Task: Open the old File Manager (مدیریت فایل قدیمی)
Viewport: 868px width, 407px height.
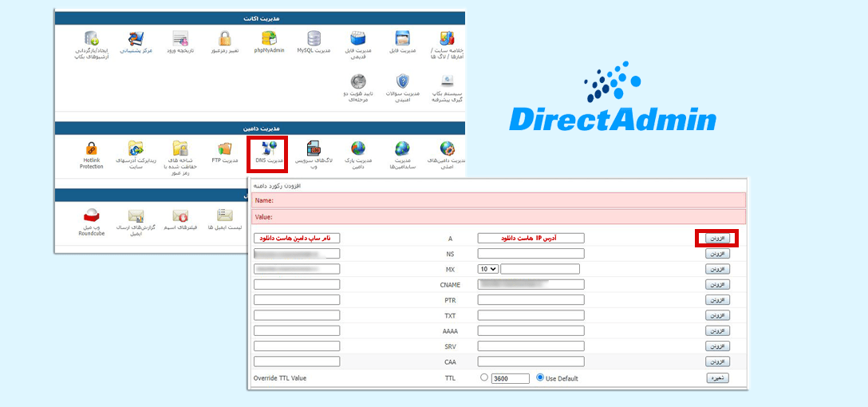Action: (x=359, y=38)
